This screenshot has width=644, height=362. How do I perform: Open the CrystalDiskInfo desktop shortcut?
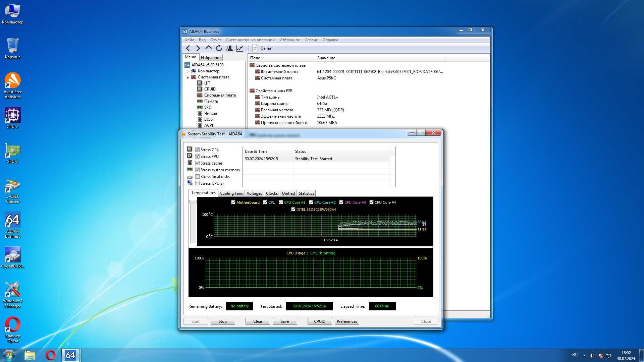click(13, 257)
